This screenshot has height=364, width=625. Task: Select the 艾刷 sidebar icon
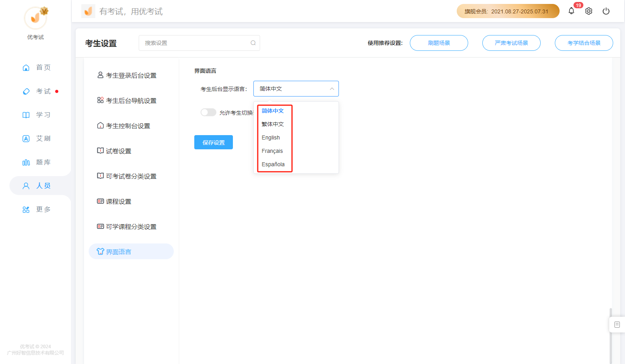tap(26, 139)
